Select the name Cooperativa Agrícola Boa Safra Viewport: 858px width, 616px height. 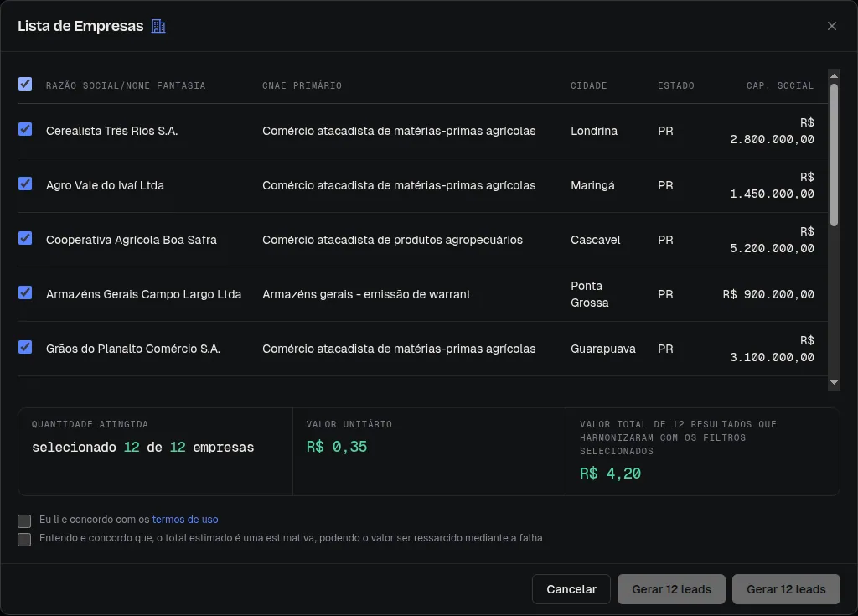(x=132, y=240)
